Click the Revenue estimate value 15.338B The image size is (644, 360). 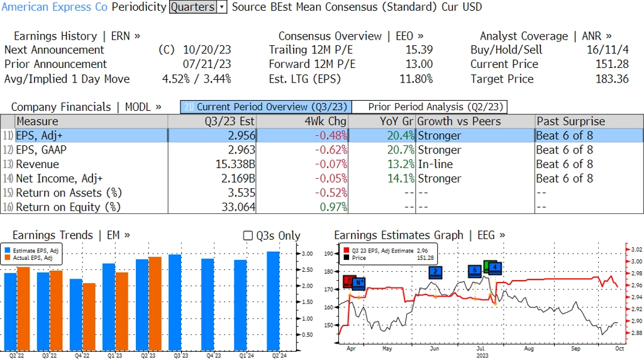[235, 164]
